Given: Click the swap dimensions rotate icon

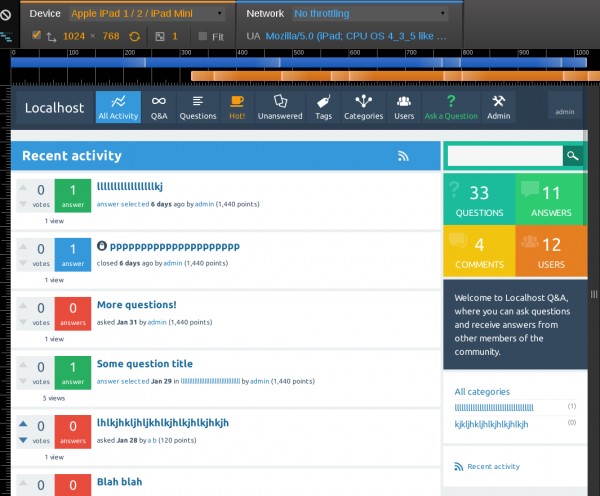Looking at the screenshot, I should pyautogui.click(x=134, y=36).
